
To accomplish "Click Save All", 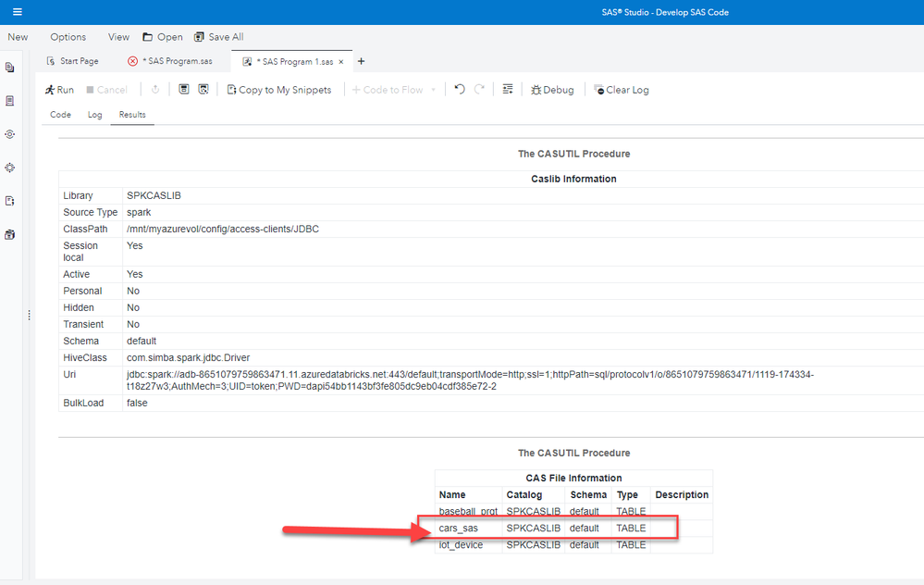I will (x=218, y=37).
